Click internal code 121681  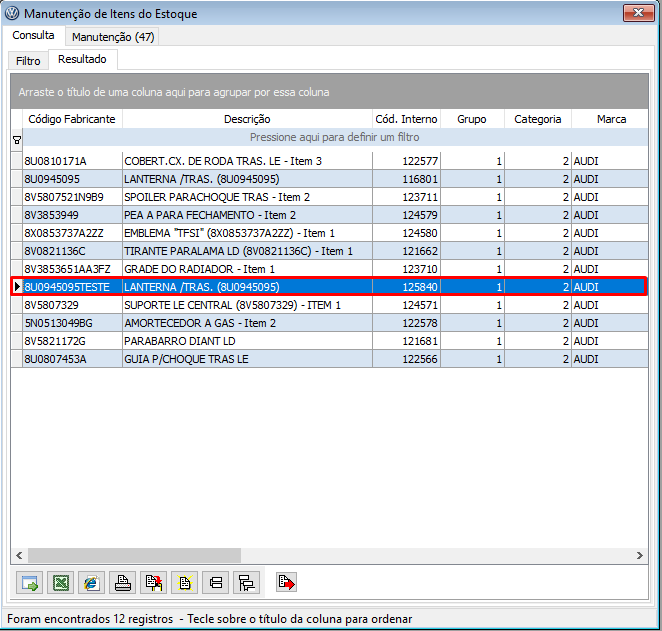point(407,341)
